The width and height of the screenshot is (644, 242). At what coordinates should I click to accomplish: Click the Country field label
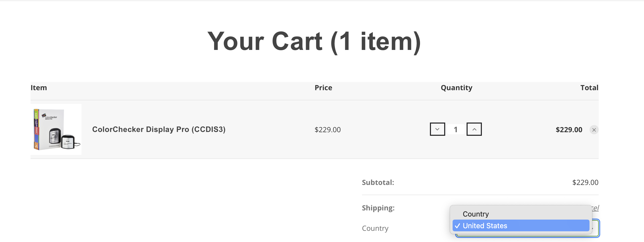tap(375, 228)
